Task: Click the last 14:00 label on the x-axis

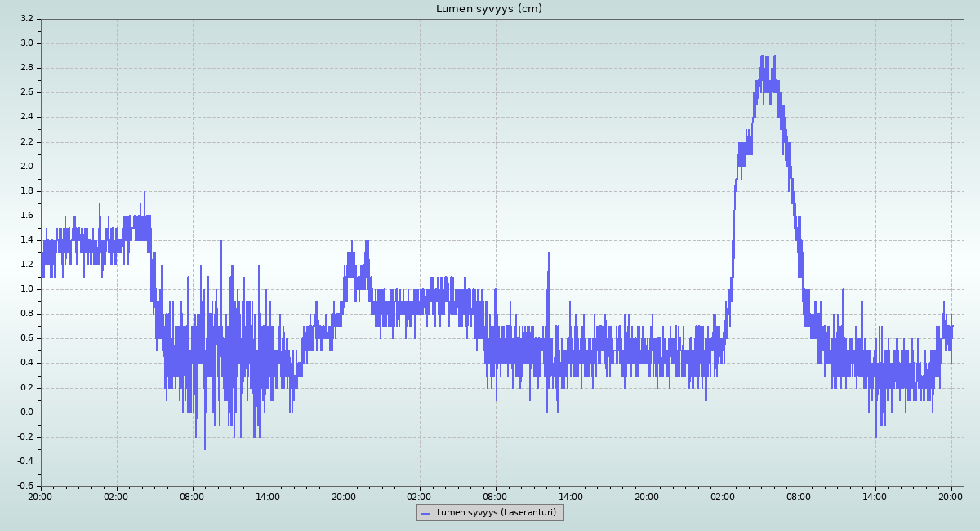Action: (875, 496)
